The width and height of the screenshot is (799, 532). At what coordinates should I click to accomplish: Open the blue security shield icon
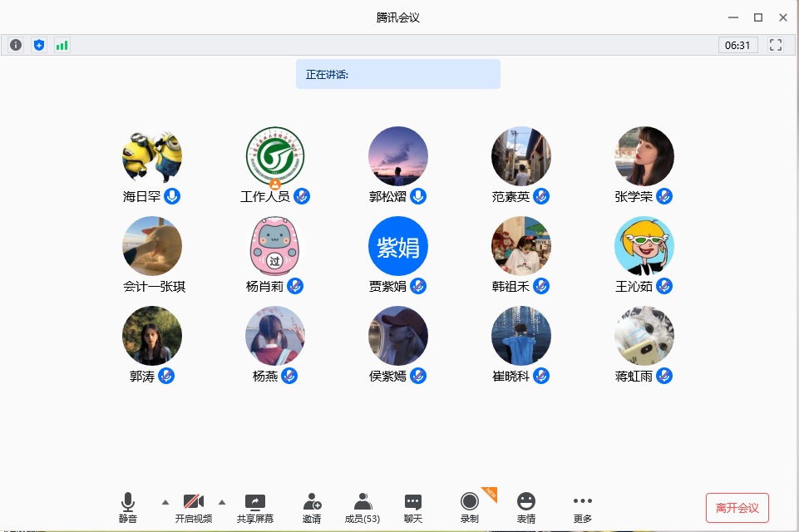tap(39, 45)
